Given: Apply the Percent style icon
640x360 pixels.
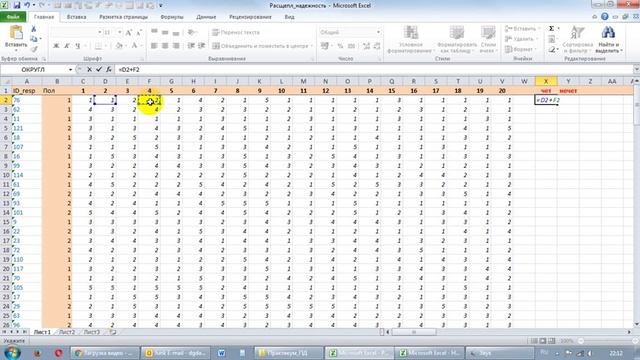Looking at the screenshot, I should tap(340, 46).
